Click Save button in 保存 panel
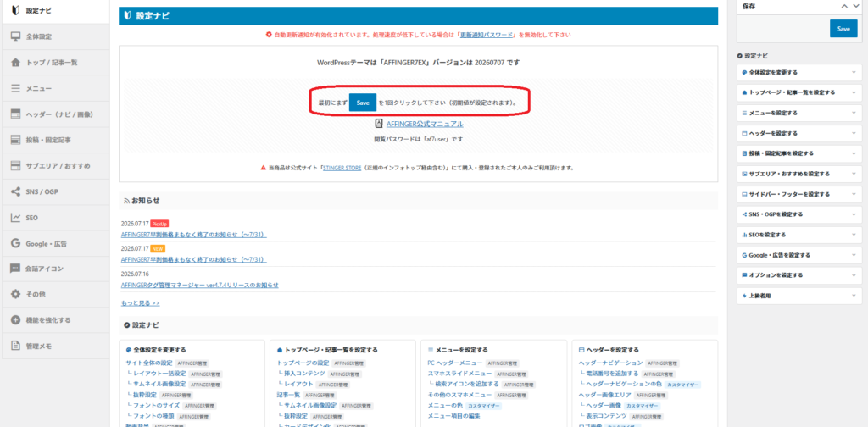This screenshot has height=427, width=868. (843, 29)
